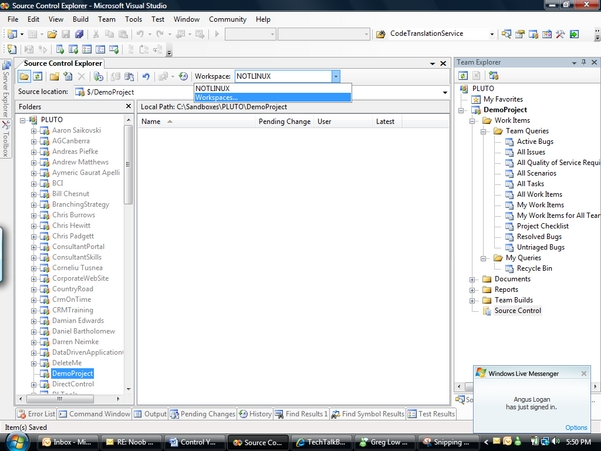Expand the Documents node in Team Explorer

coord(472,279)
